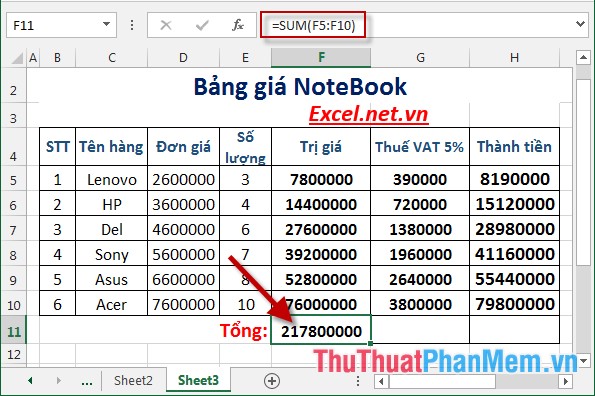Viewport: 595px width, 396px height.
Task: Click the Excel.net.vn link
Action: point(368,114)
